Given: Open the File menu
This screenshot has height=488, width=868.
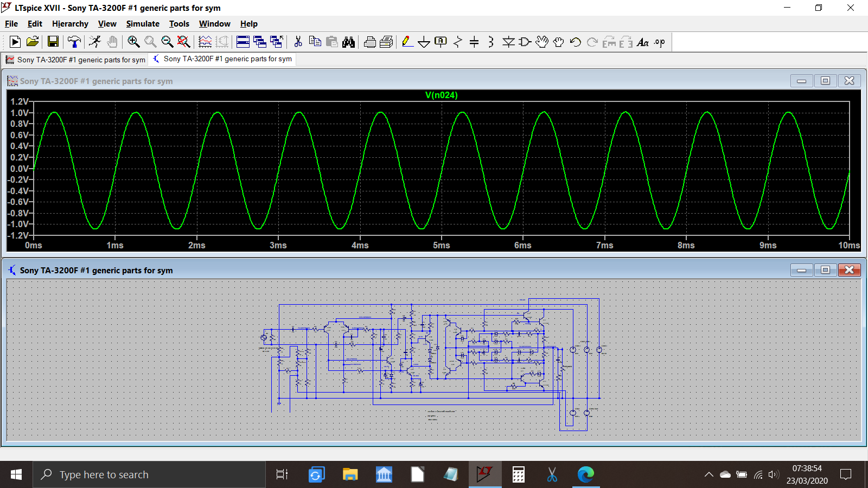Looking at the screenshot, I should [x=11, y=24].
